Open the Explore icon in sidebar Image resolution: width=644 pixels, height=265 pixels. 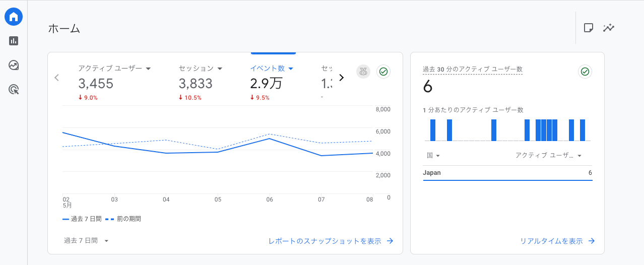pos(14,65)
